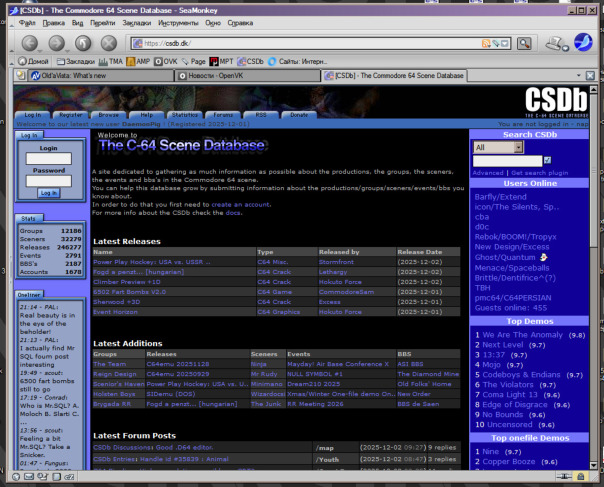
Task: Open the All category dropdown in Search CSDb
Action: coord(498,147)
